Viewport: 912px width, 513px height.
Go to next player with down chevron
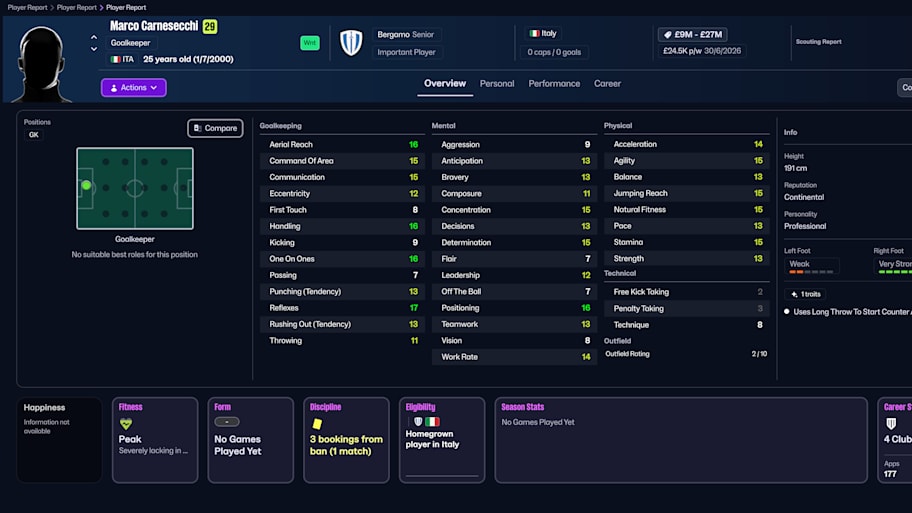[x=94, y=49]
